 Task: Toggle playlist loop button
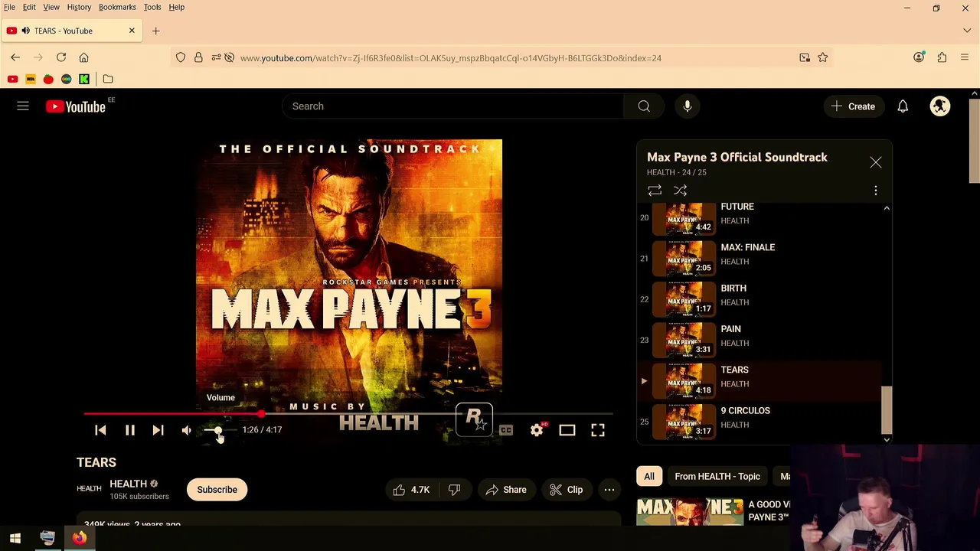click(655, 191)
